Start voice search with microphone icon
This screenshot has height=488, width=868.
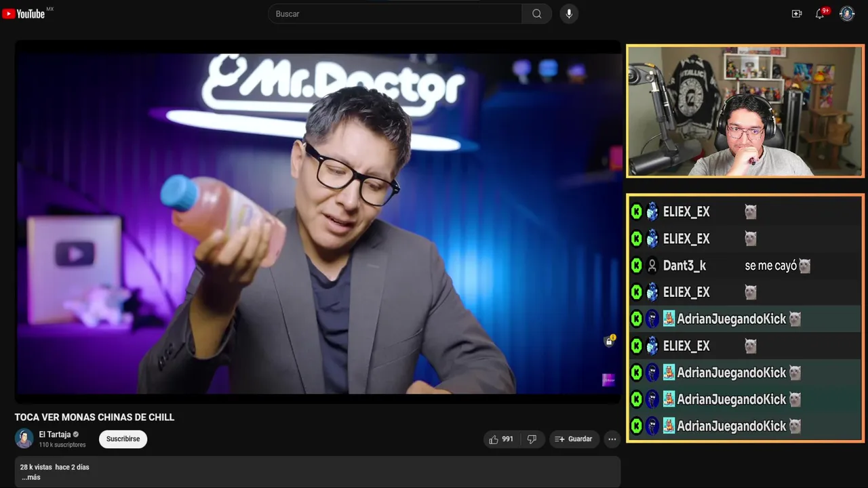[x=569, y=14]
